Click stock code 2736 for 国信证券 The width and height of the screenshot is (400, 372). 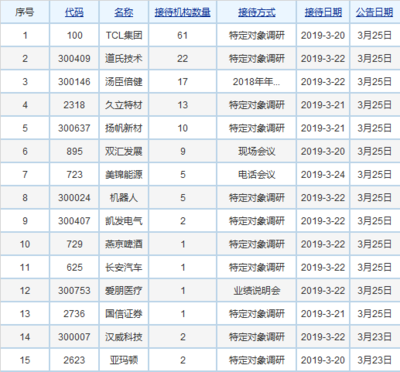coord(74,314)
